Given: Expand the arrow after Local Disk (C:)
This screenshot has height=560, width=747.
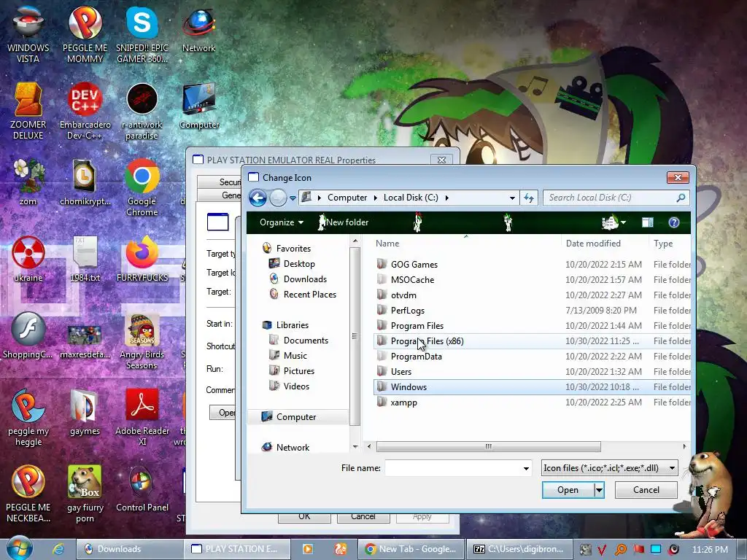Looking at the screenshot, I should tap(447, 198).
